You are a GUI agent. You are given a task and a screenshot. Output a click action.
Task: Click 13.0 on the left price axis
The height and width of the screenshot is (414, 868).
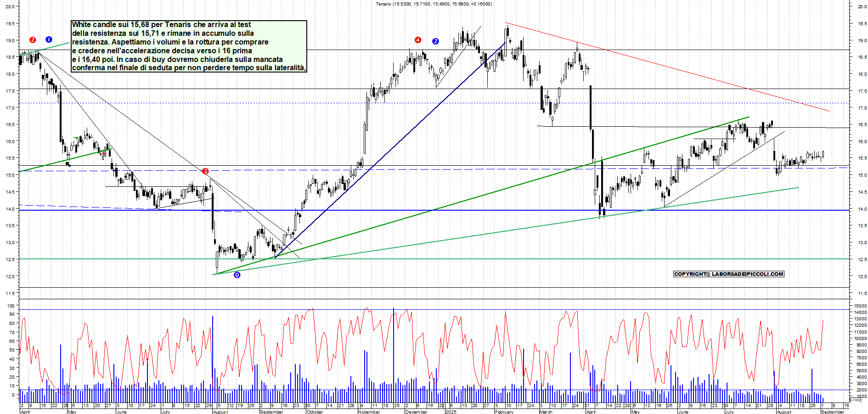10,242
